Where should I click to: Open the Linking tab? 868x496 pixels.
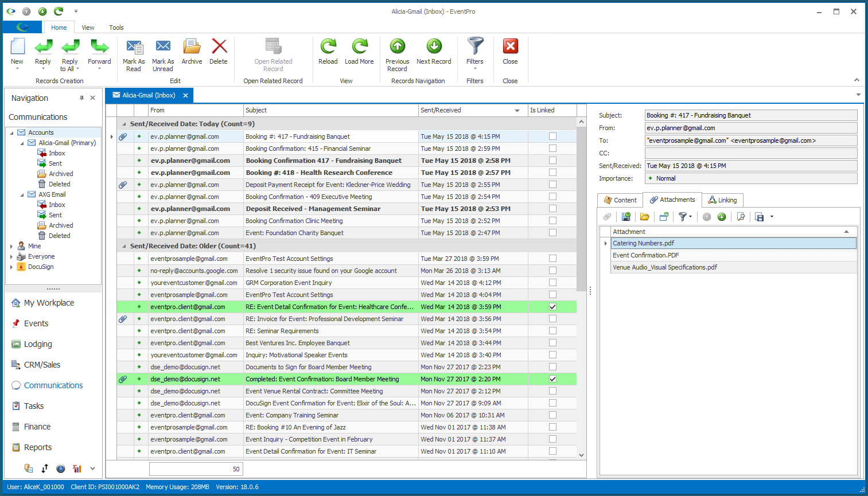[722, 200]
